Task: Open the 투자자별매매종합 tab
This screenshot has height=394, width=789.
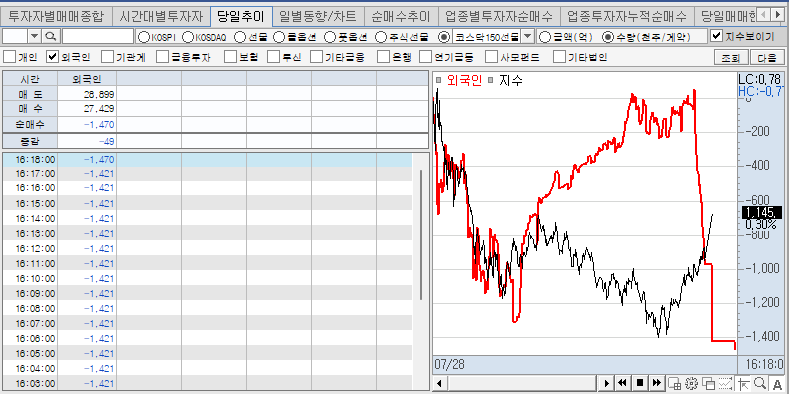Action: tap(56, 17)
